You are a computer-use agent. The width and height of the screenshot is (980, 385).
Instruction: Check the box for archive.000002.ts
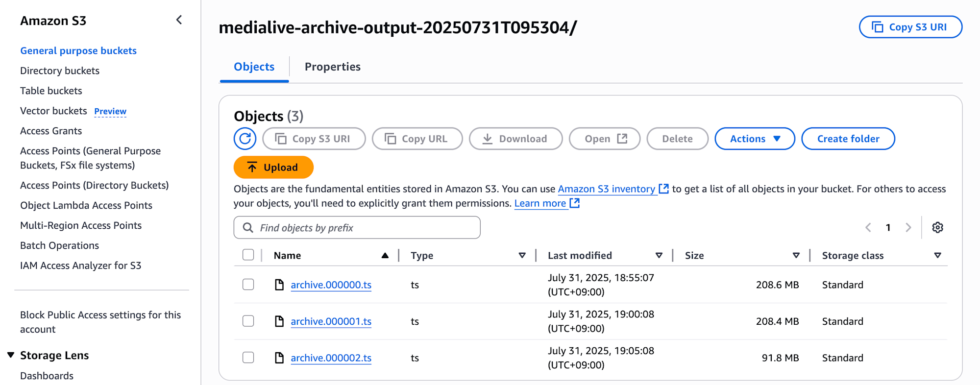[248, 358]
